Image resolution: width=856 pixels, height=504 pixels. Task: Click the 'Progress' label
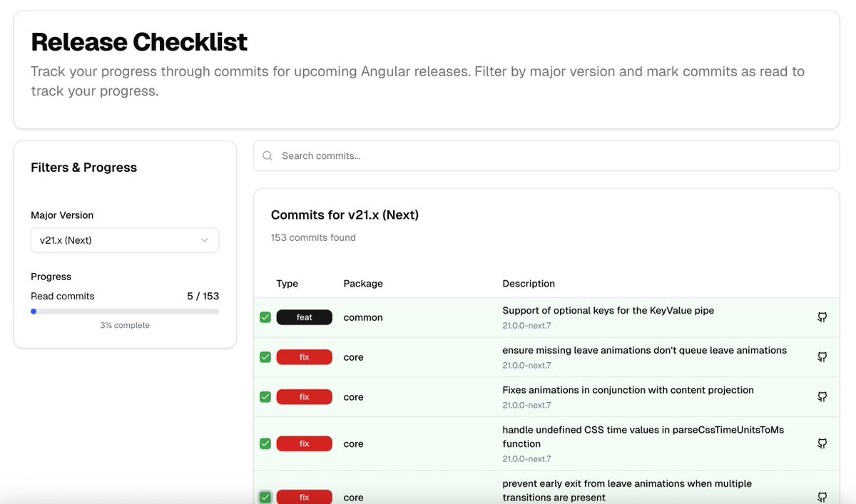(51, 277)
